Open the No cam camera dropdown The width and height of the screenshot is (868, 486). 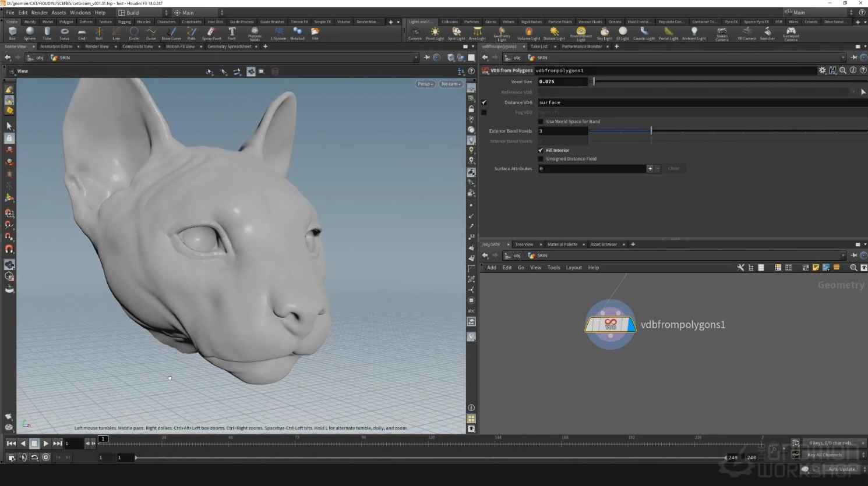tap(451, 84)
